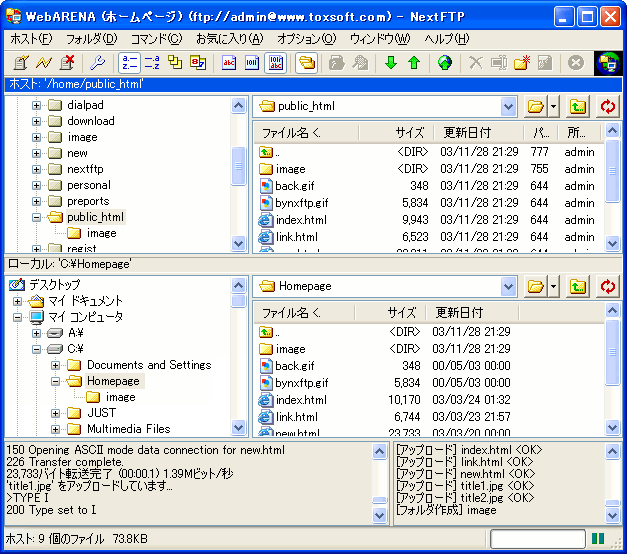Expand the マイ ドキュメント node
This screenshot has width=627, height=554.
(x=17, y=301)
